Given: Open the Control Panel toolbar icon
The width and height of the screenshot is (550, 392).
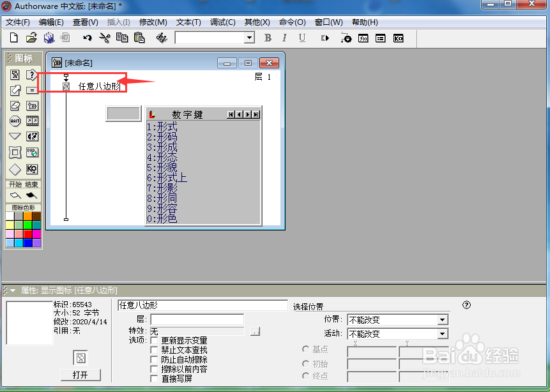Looking at the screenshot, I should point(346,38).
